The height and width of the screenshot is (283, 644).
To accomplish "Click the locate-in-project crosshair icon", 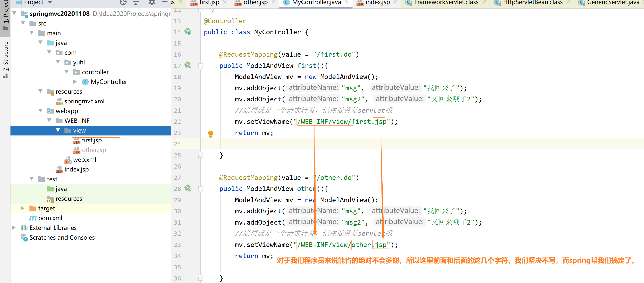I will coord(123,2).
